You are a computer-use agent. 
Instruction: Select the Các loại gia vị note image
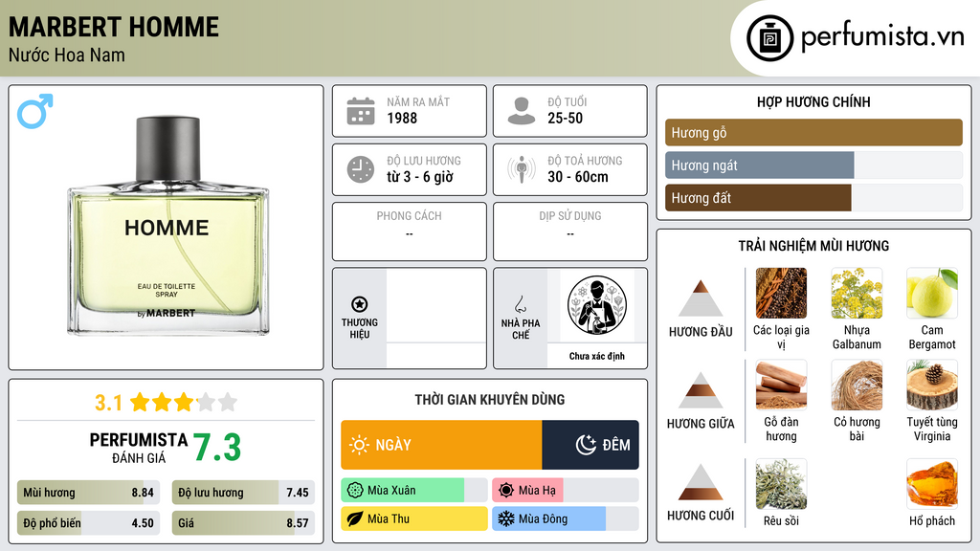pos(781,293)
